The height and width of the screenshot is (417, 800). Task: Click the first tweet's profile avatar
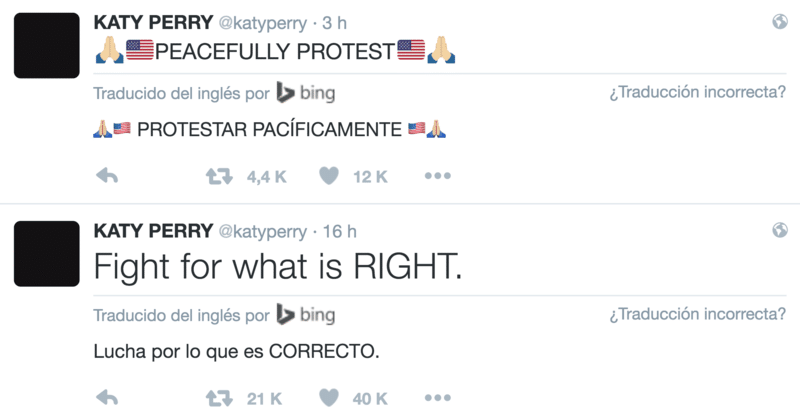(46, 45)
